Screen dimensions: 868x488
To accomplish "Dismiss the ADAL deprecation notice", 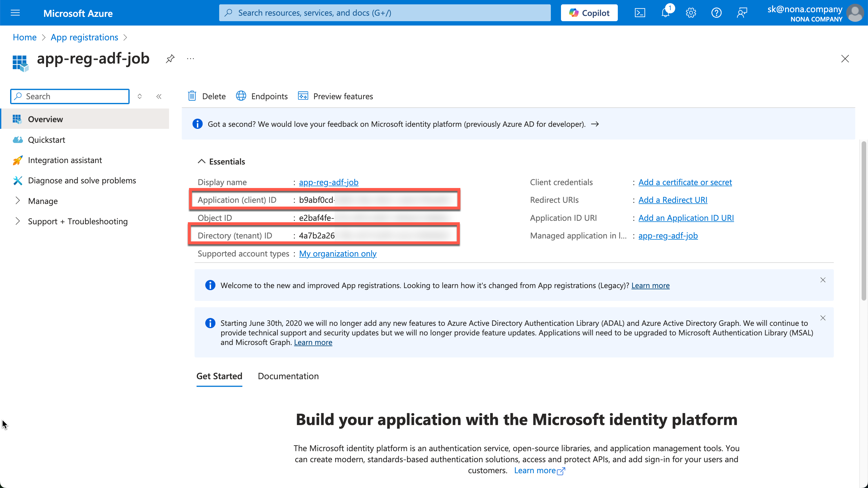I will [x=822, y=318].
